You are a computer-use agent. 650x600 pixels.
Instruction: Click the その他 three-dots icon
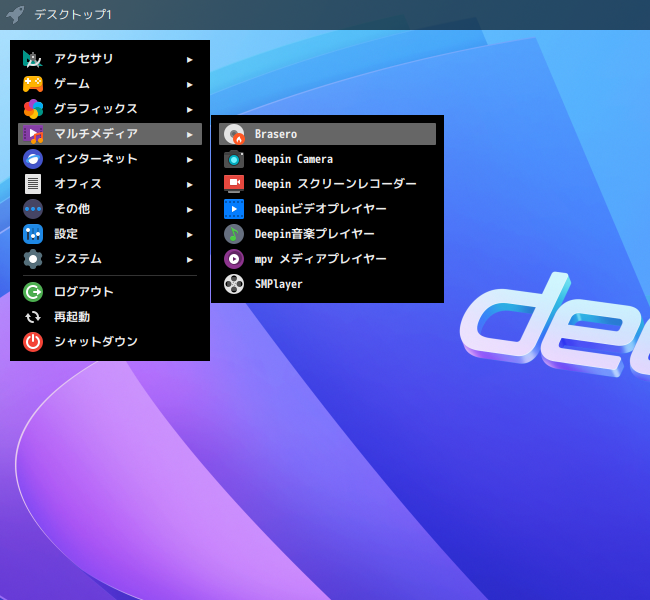(x=33, y=209)
